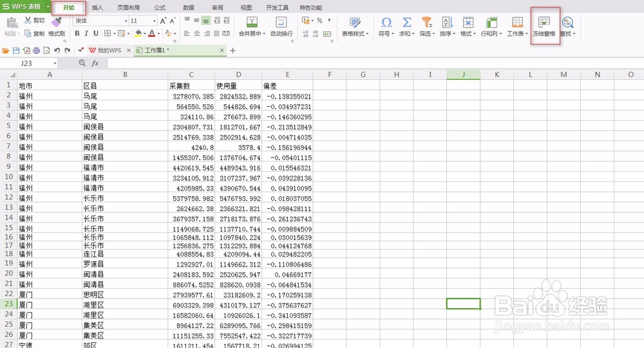
Task: Click the fill color bucket swatch
Action: tap(138, 33)
